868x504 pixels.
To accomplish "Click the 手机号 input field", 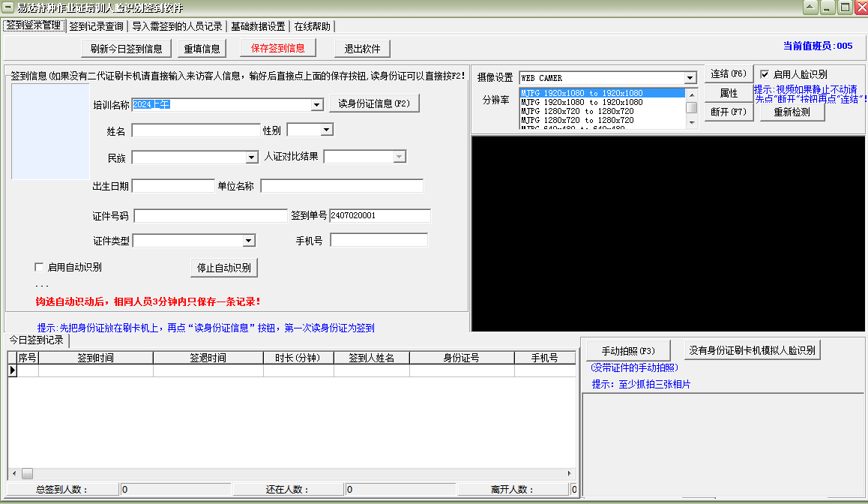I will tap(379, 240).
